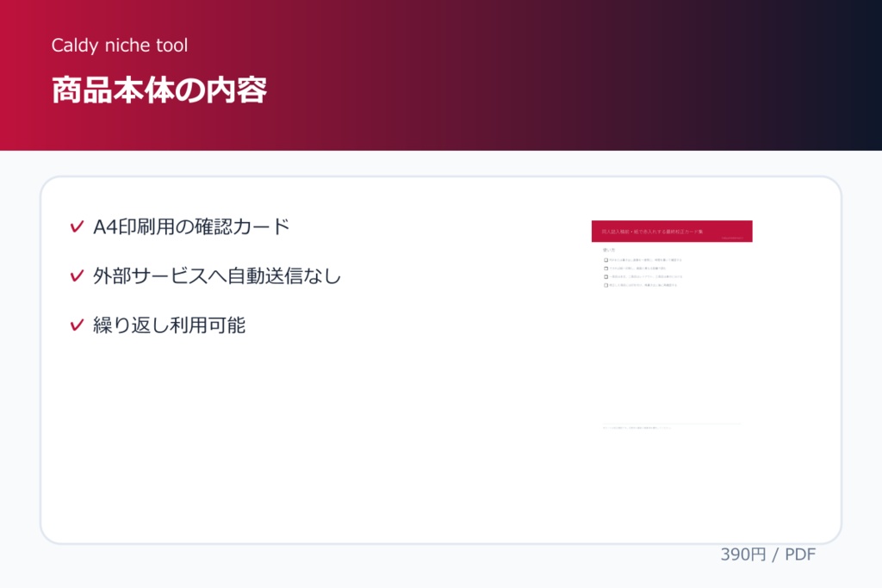
Task: Click the 使い方 heading in the preview
Action: pyautogui.click(x=609, y=251)
